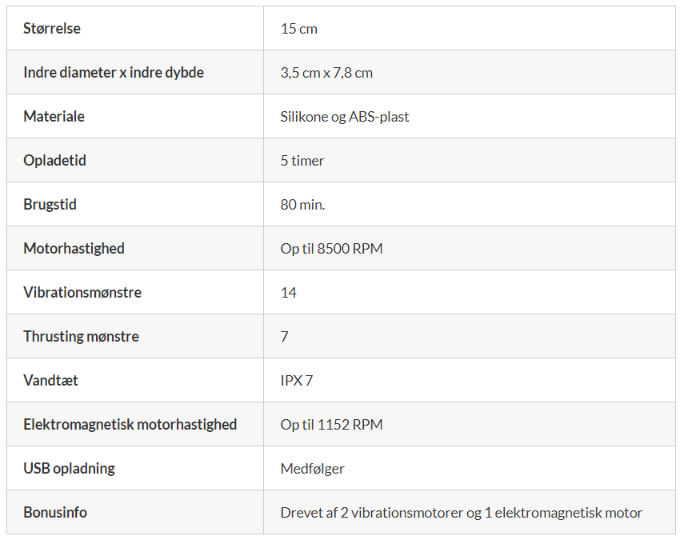Click the 'Elektromagnetisk motorhastighed' label

pos(130,424)
